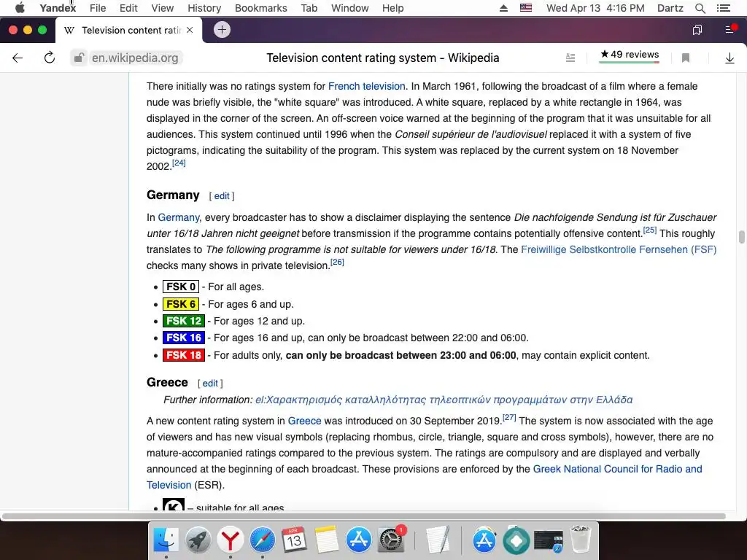747x560 pixels.
Task: Select the Television content rating tab
Action: pyautogui.click(x=128, y=30)
